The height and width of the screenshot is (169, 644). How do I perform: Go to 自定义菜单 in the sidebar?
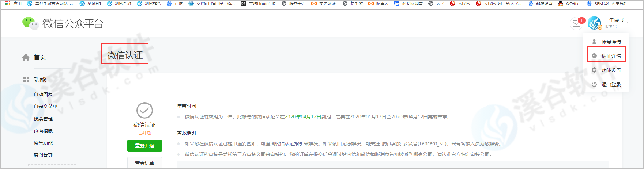coord(45,107)
